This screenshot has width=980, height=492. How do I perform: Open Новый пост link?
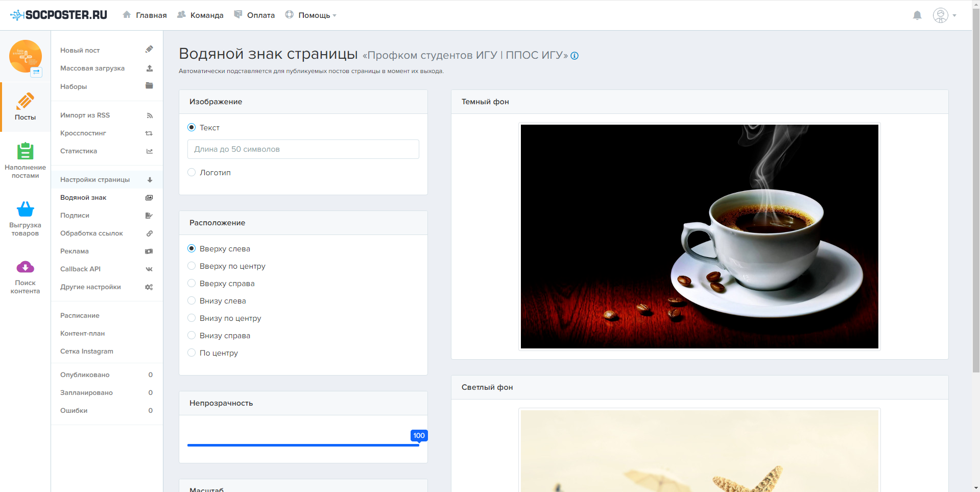pos(80,50)
